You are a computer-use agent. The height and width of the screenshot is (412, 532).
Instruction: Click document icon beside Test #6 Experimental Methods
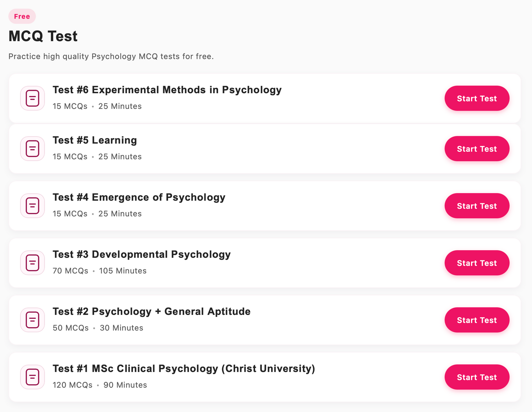click(x=33, y=98)
